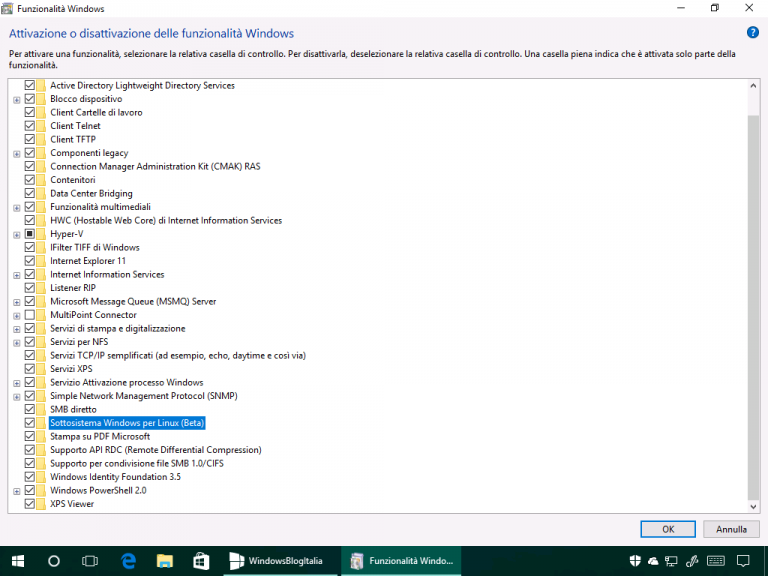Open Windows Defender shield tray icon

pyautogui.click(x=635, y=561)
